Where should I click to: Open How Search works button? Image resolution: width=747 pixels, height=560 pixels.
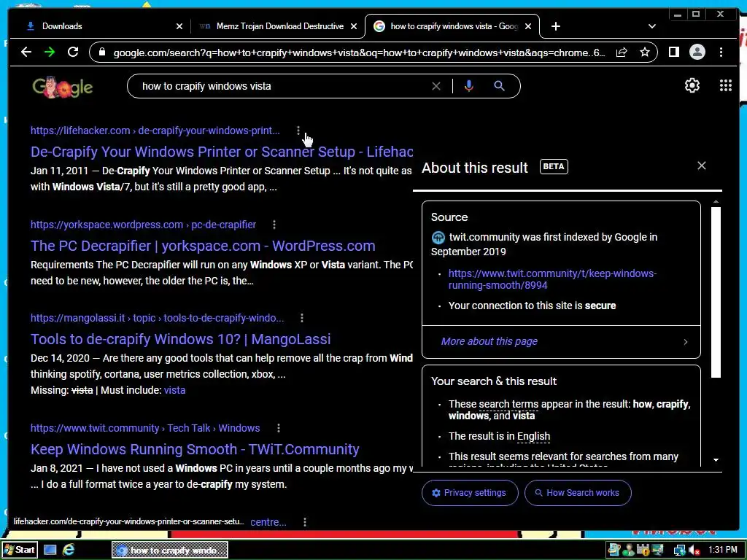(578, 493)
